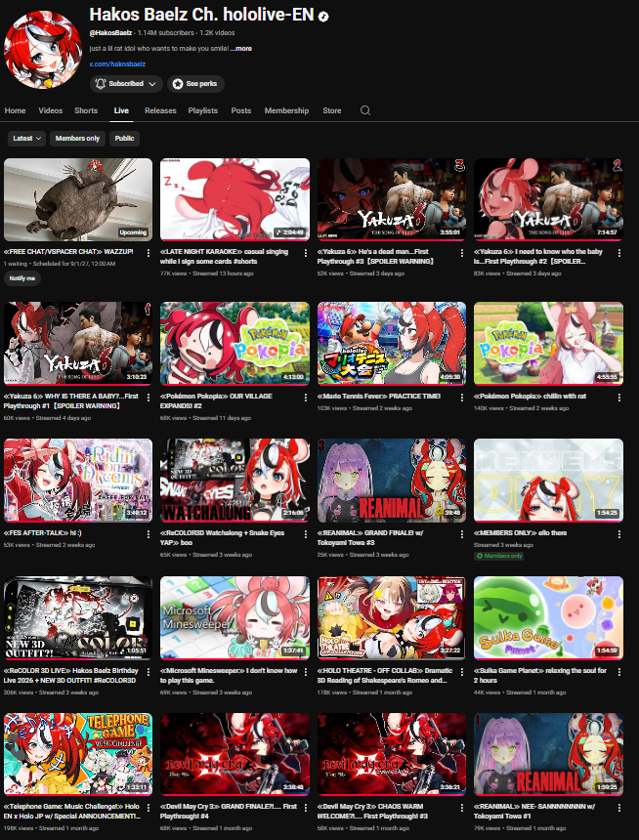Expand channel description with ...more
Viewport: 639px width, 840px height.
(240, 48)
